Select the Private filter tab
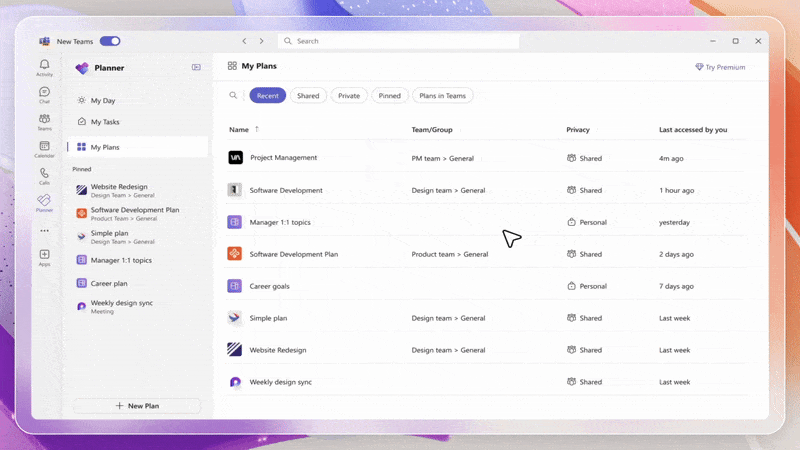Viewport: 800px width, 450px height. point(349,95)
